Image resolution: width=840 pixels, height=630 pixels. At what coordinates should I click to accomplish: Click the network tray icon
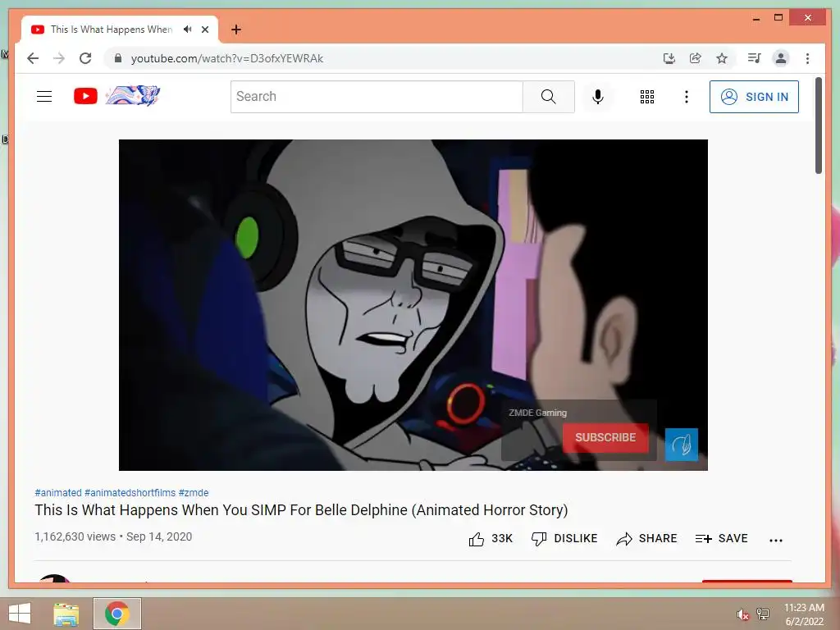763,614
